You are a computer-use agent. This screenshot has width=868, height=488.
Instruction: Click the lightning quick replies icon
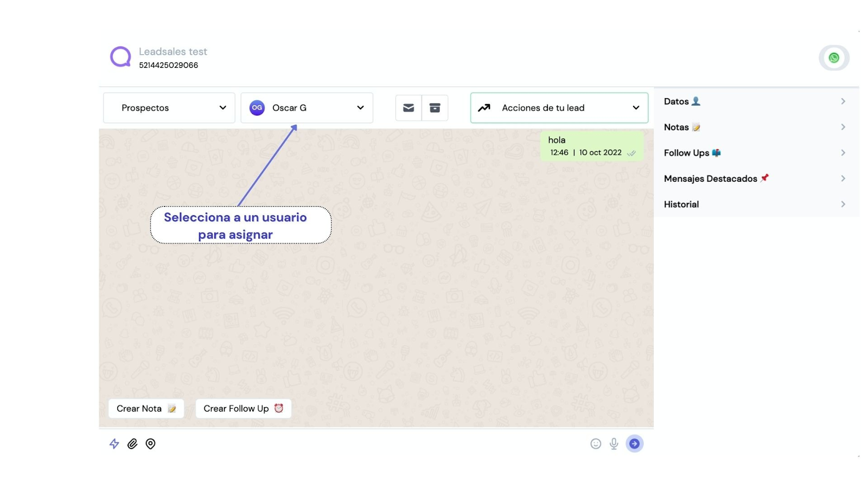(114, 444)
